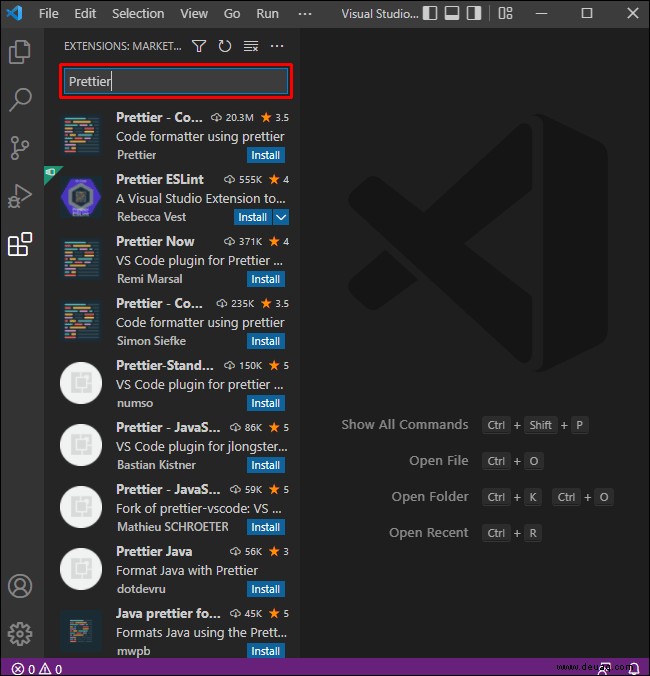
Task: Toggle the secondary side bar layout
Action: tap(474, 13)
